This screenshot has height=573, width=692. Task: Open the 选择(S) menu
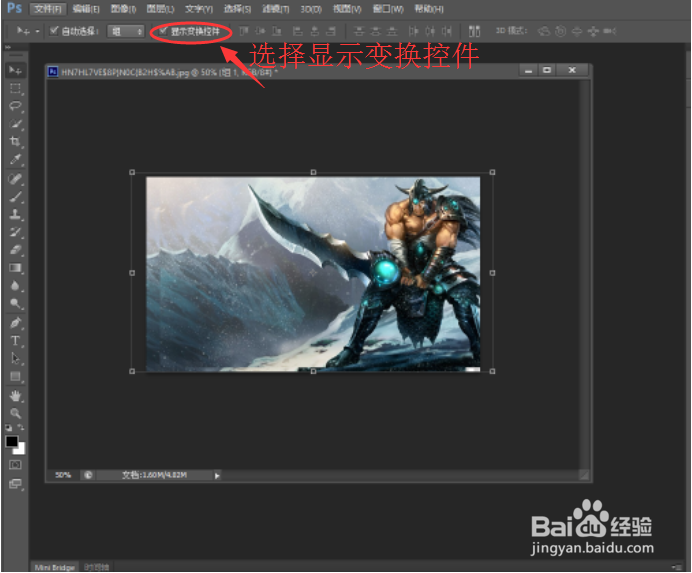click(237, 9)
